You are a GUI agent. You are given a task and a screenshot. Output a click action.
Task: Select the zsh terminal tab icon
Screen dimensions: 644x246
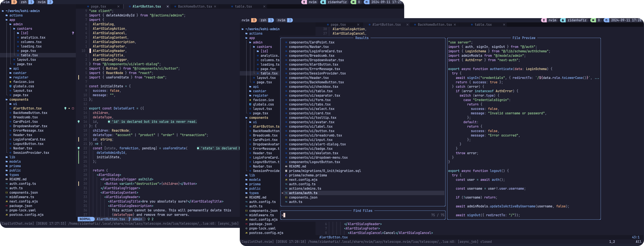tap(23, 2)
